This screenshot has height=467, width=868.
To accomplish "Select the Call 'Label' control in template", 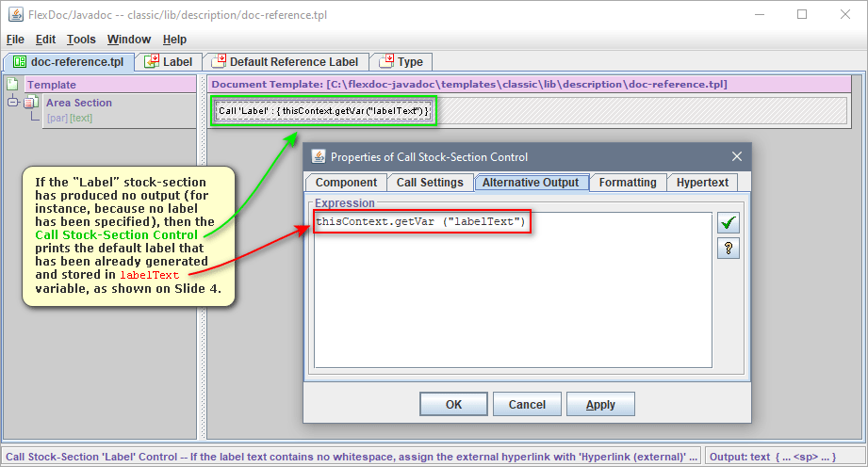I will [323, 111].
